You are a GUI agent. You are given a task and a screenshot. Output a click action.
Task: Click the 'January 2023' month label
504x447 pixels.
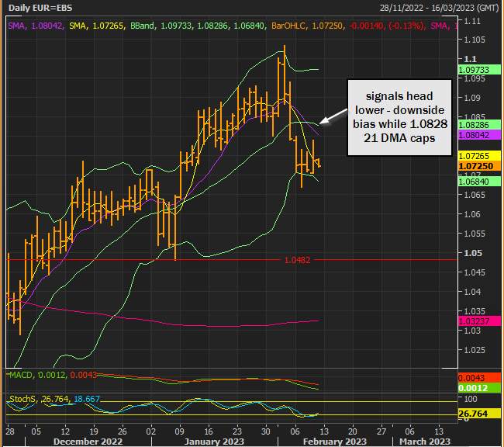click(214, 442)
